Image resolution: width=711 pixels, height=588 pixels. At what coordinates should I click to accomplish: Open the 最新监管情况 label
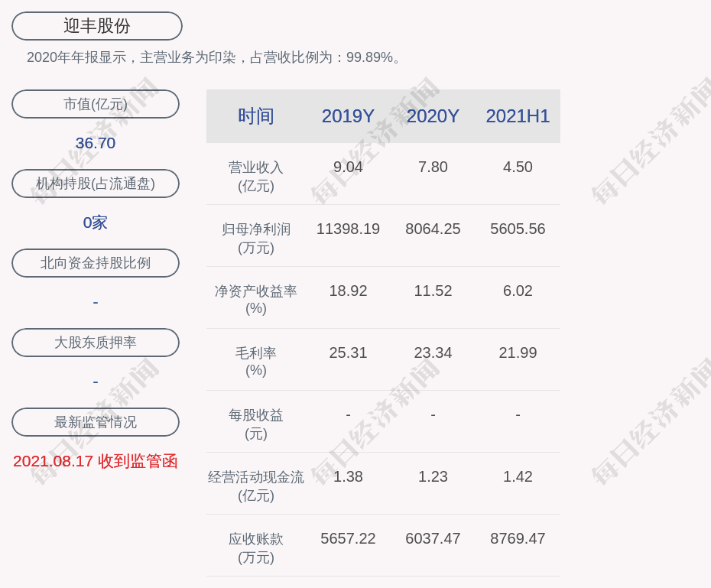(96, 422)
